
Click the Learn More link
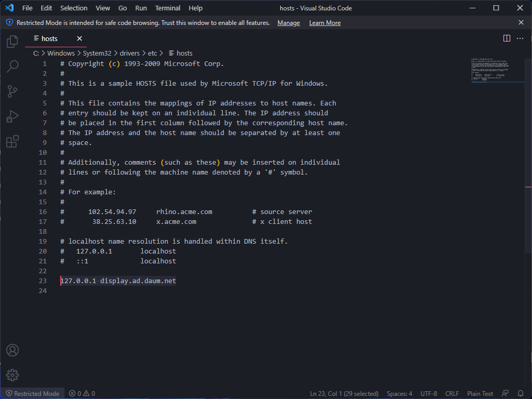coord(325,23)
